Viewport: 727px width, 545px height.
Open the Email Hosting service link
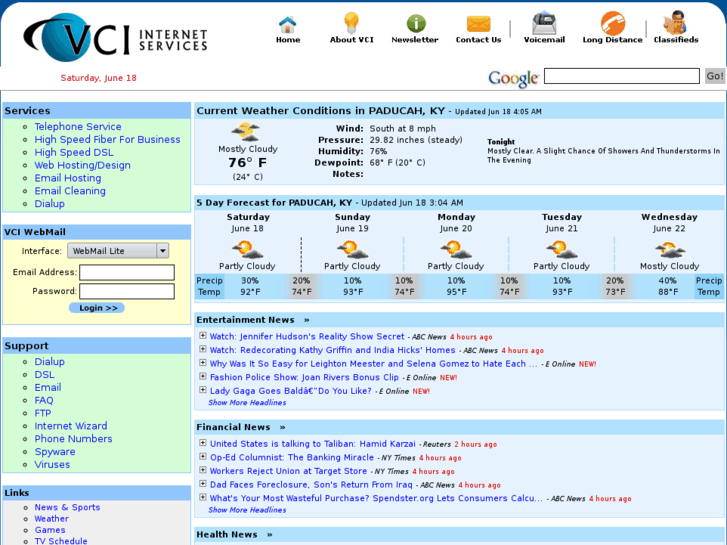pyautogui.click(x=68, y=178)
